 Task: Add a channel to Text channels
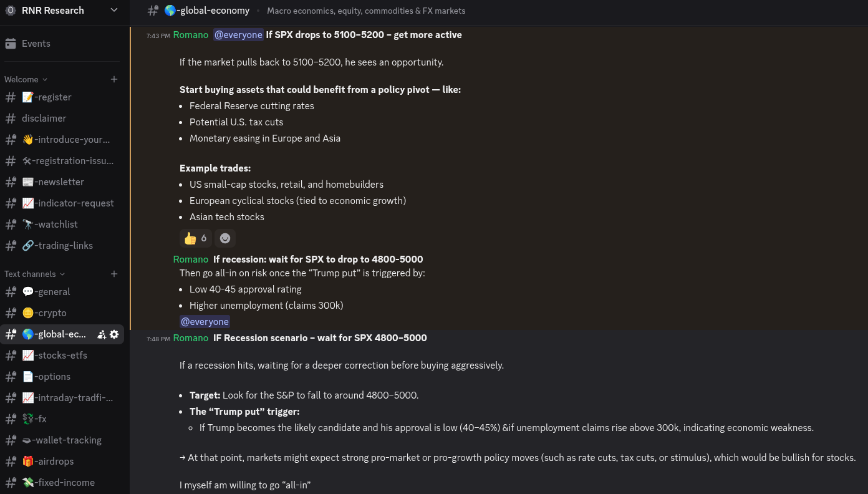click(x=114, y=274)
